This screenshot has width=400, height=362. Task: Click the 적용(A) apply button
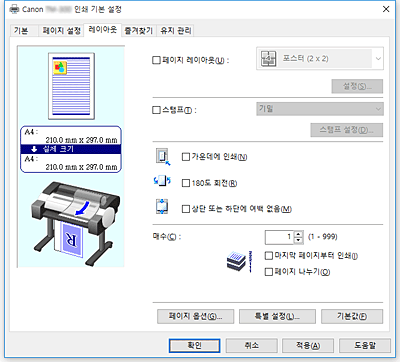(308, 345)
